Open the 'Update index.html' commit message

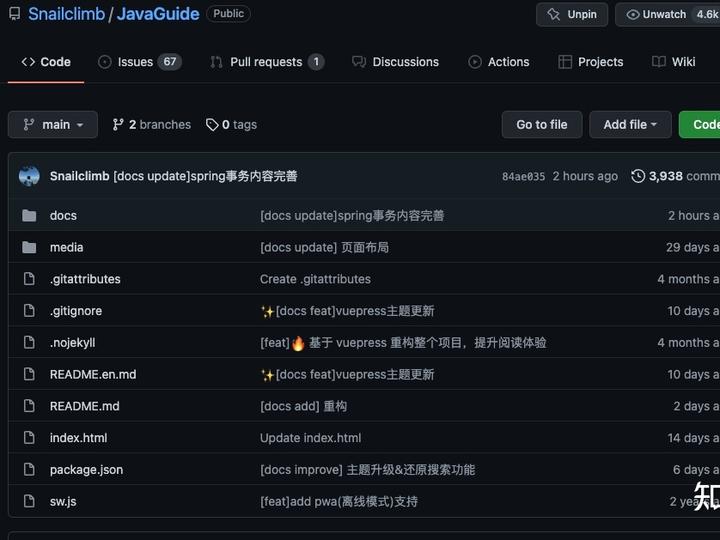(x=310, y=438)
